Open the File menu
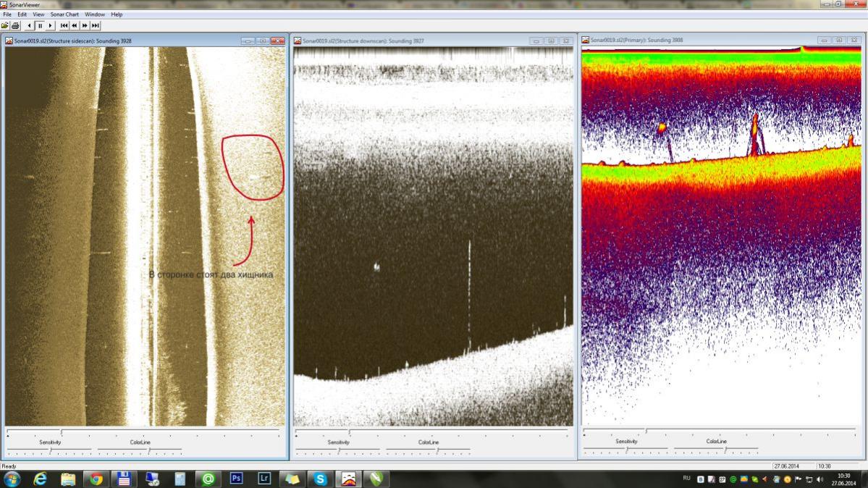Image resolution: width=868 pixels, height=488 pixels. [7, 14]
